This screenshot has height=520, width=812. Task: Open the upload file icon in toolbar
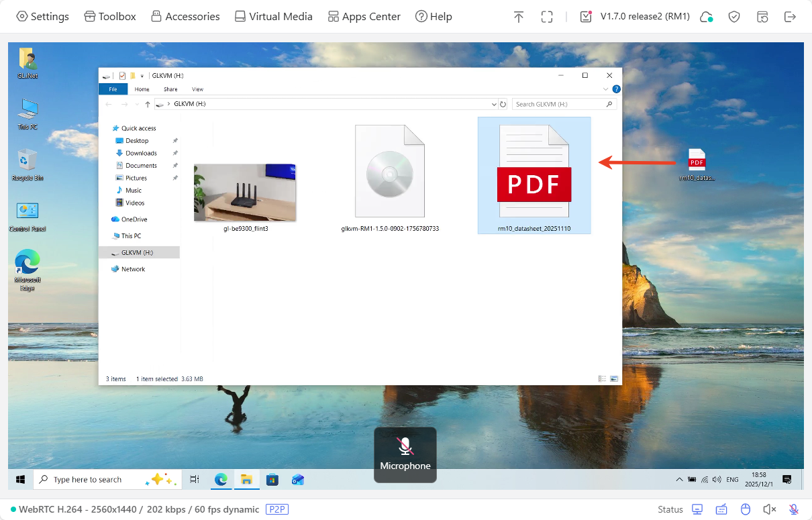[519, 16]
